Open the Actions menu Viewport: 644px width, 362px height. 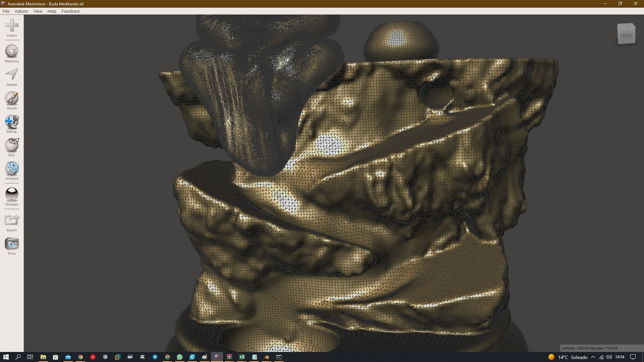(21, 11)
